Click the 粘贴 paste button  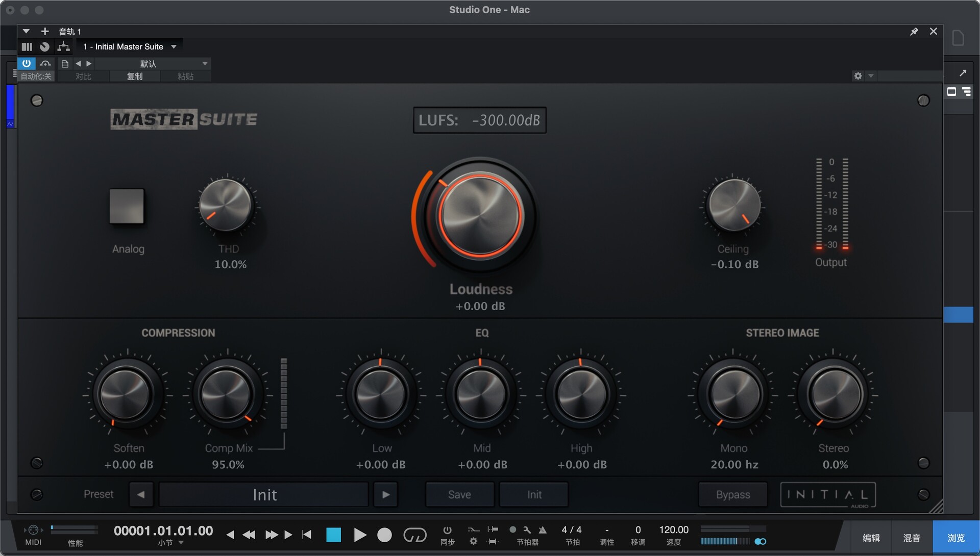[185, 77]
